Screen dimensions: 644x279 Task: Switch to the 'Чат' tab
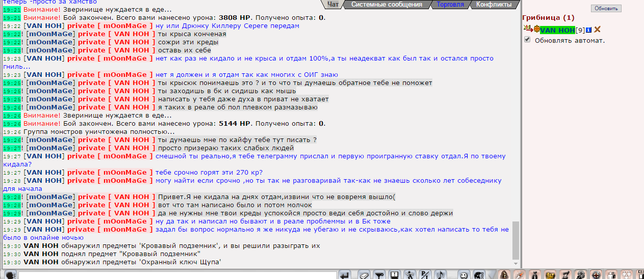[x=333, y=5]
